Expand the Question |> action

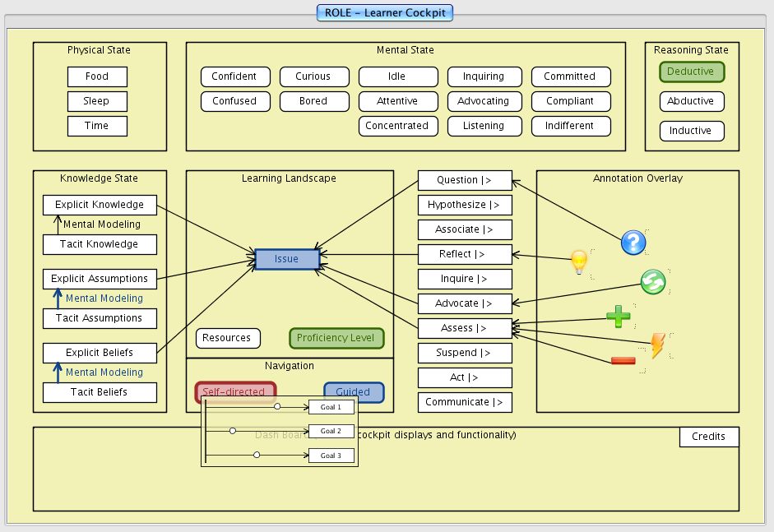tap(465, 180)
